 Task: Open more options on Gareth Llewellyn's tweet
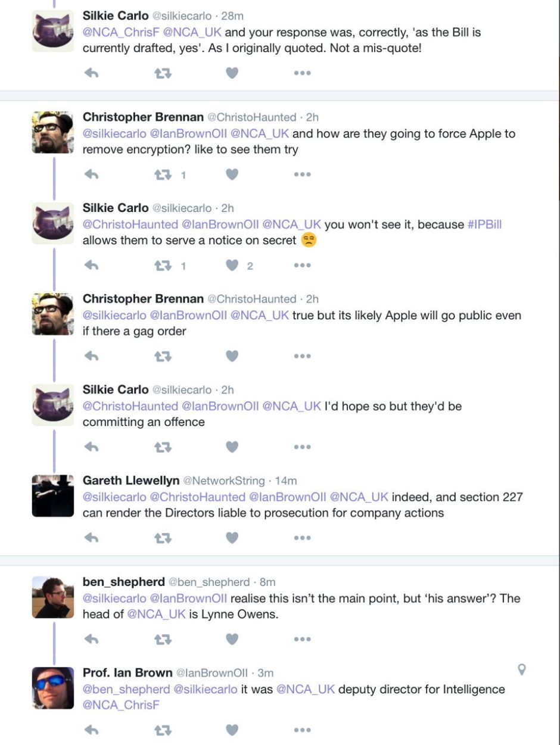tap(301, 538)
